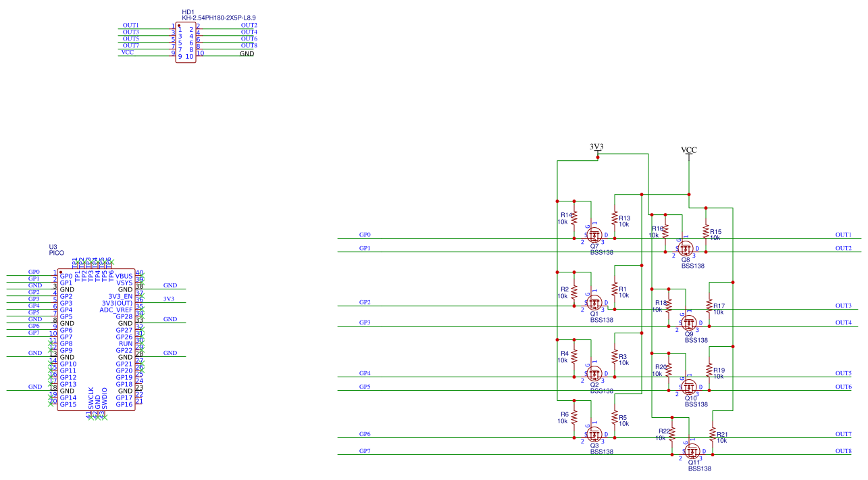Click the OUT1 net label on header HD1
Screen dimensions: 868x480
pyautogui.click(x=130, y=25)
